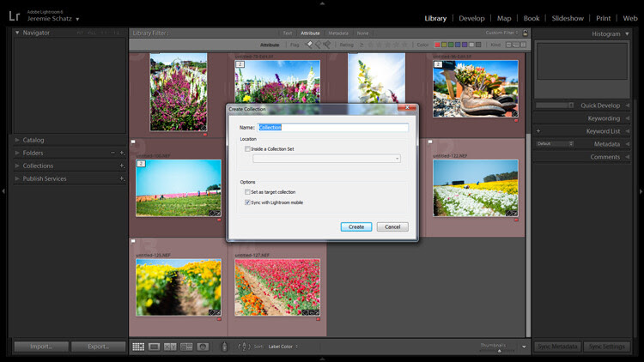
Task: Filter Kind by videos icon
Action: (523, 45)
